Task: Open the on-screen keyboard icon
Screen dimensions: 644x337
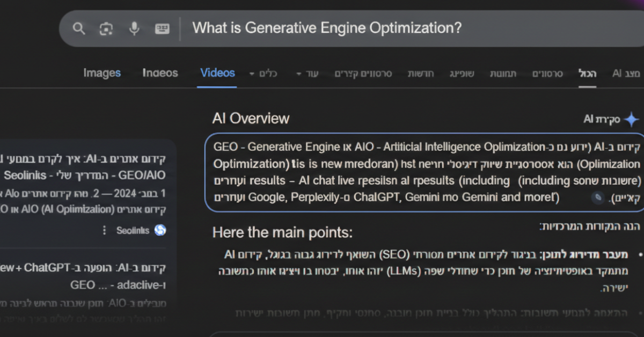Action: click(x=162, y=28)
